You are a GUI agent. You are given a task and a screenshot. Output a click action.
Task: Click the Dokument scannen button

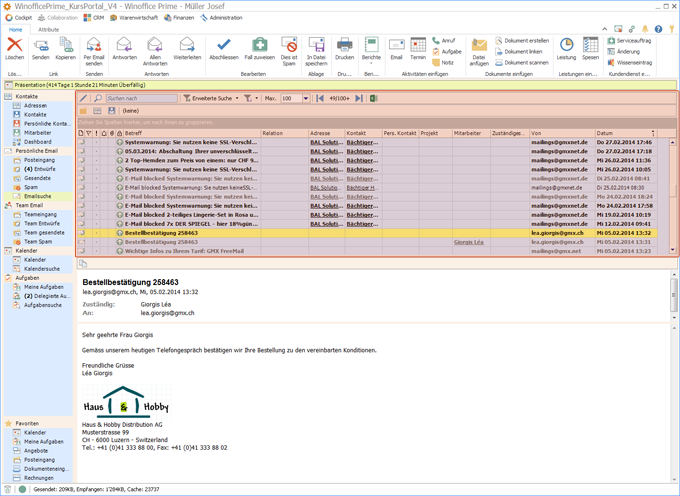click(x=522, y=62)
